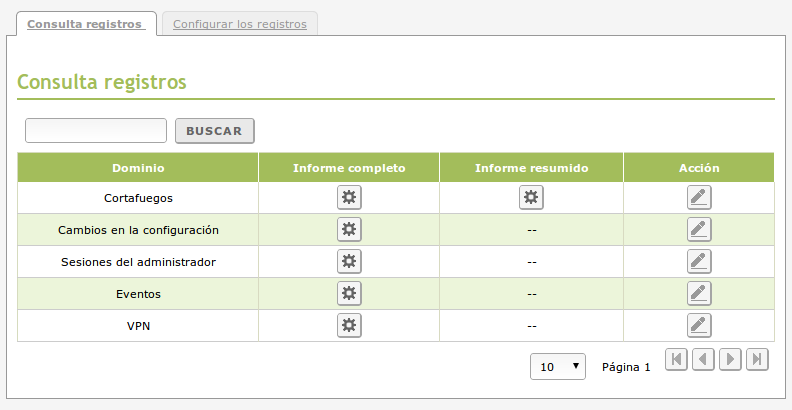792x410 pixels.
Task: Open the page size dropdown showing 10
Action: coord(558,367)
